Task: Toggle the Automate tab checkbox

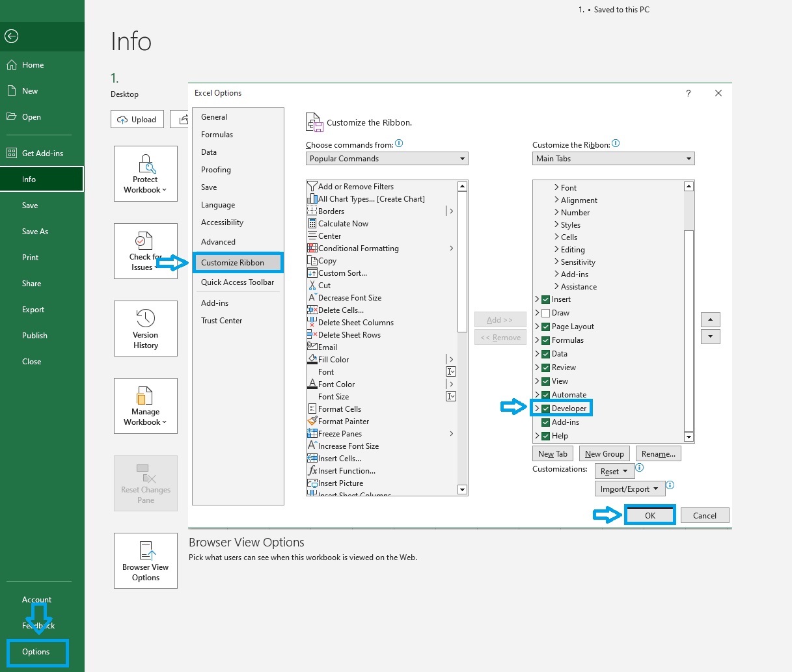Action: (x=546, y=395)
